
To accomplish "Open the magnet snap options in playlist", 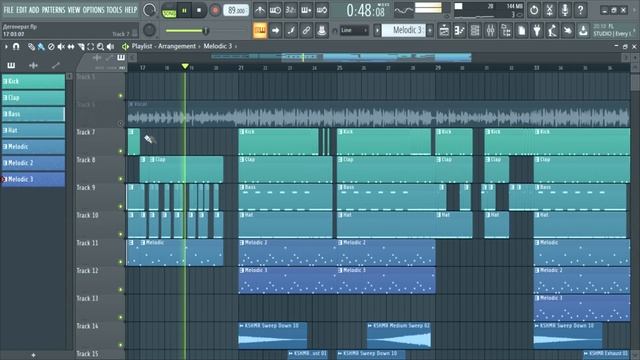I will click(16, 47).
